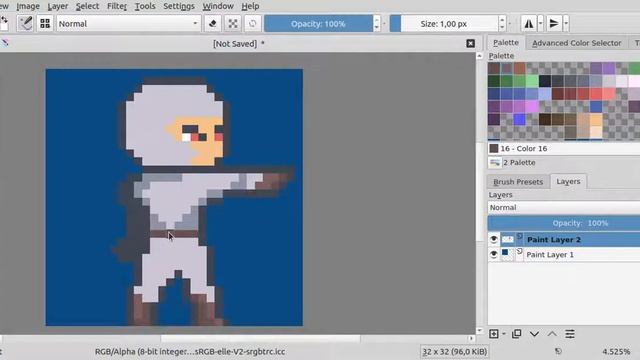
Task: Click Paint Layer 2 thumbnail
Action: point(507,239)
